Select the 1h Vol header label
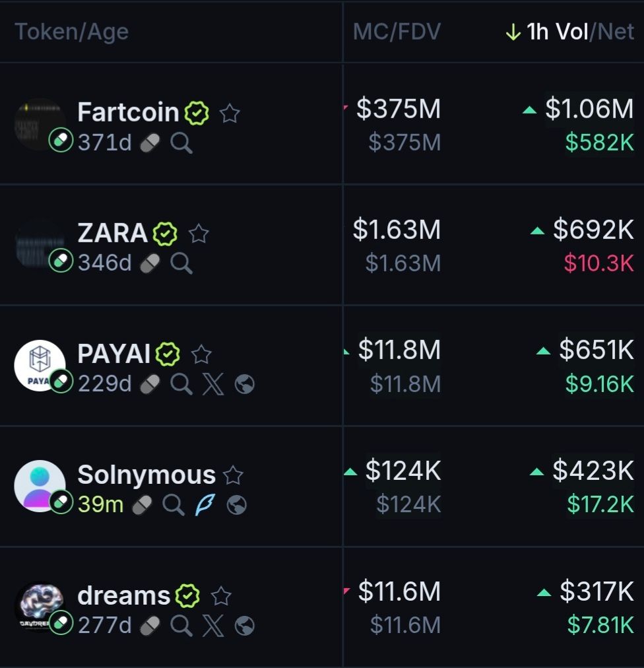This screenshot has width=644, height=668. click(x=557, y=32)
